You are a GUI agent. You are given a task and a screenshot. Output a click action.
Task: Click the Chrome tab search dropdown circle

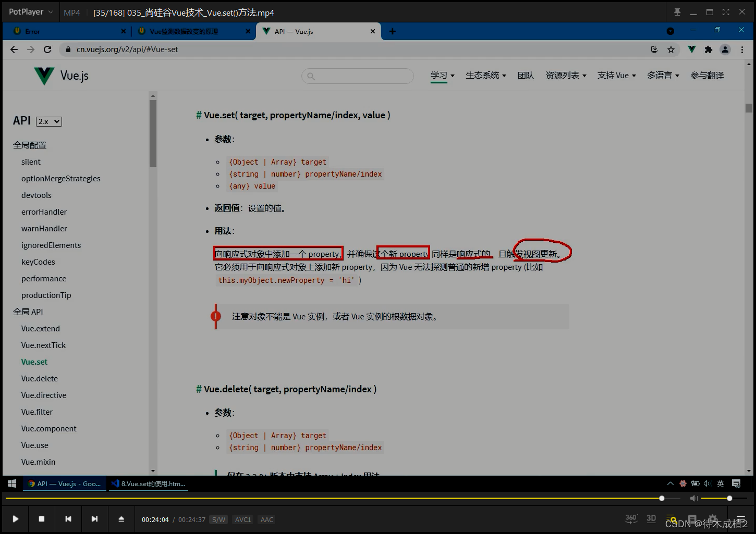pos(670,31)
